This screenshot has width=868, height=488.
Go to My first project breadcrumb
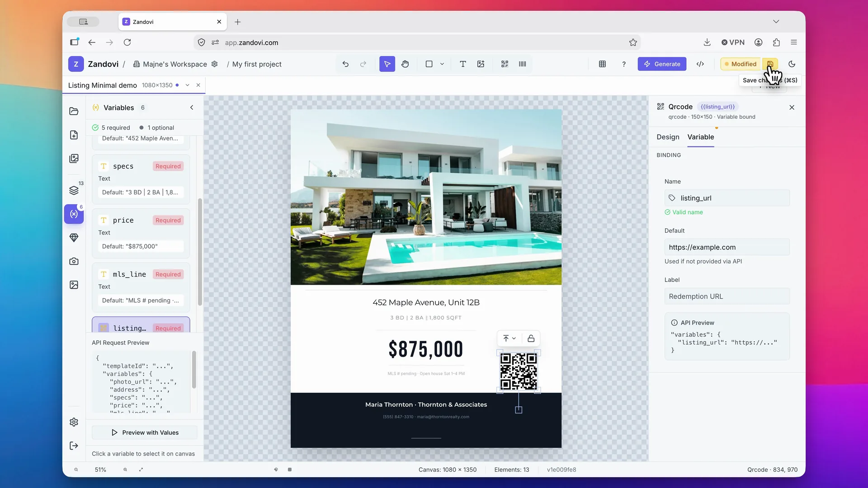click(257, 64)
